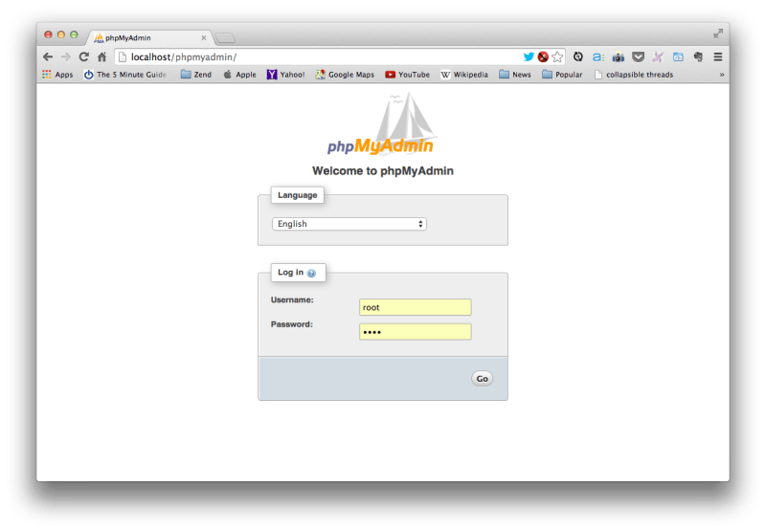The height and width of the screenshot is (532, 766).
Task: Click the red blocked icon in address bar
Action: (x=543, y=57)
